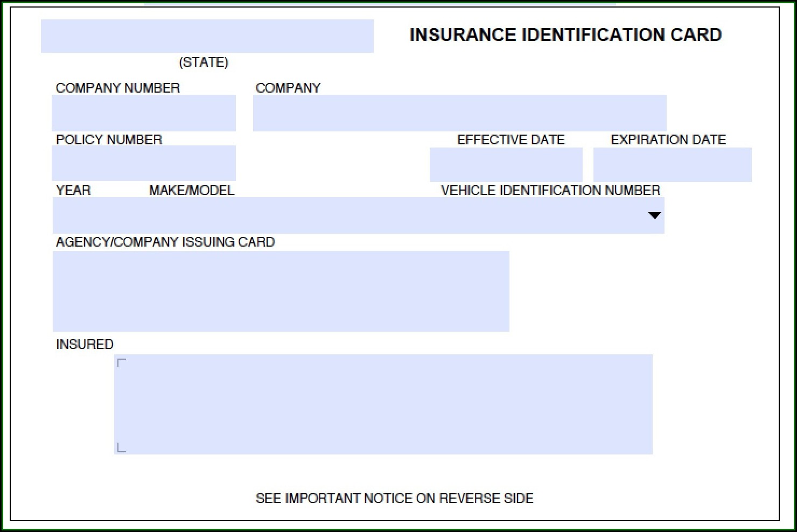Click into the Company name field
This screenshot has height=532, width=797.
tap(459, 113)
